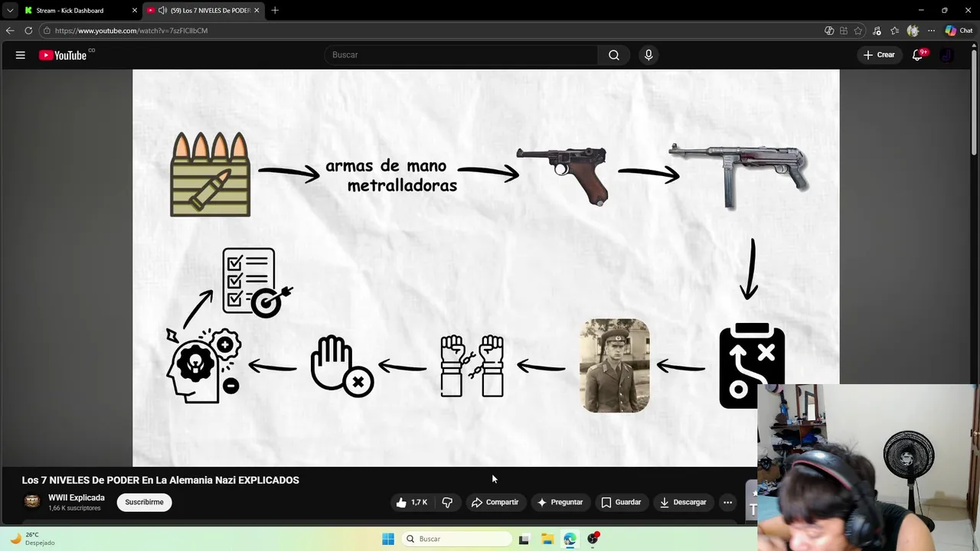
Task: Open the Edge settings and more menu
Action: [931, 31]
